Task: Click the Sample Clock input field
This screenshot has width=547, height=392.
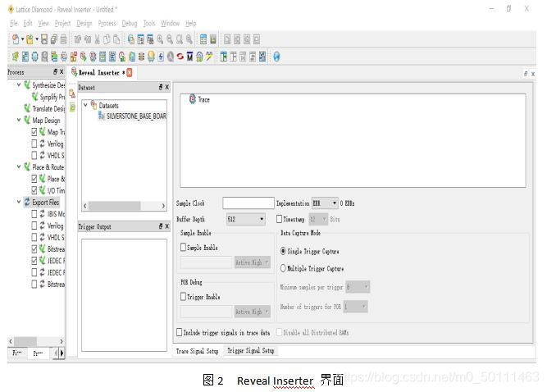Action: 248,203
